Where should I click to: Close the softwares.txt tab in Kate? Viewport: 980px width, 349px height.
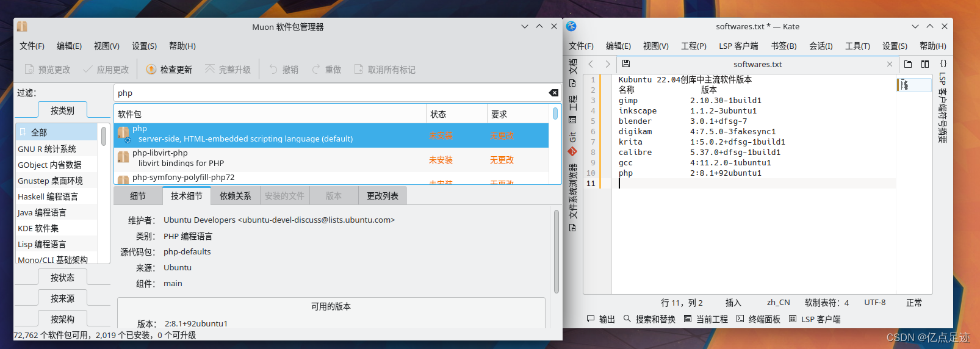(889, 64)
